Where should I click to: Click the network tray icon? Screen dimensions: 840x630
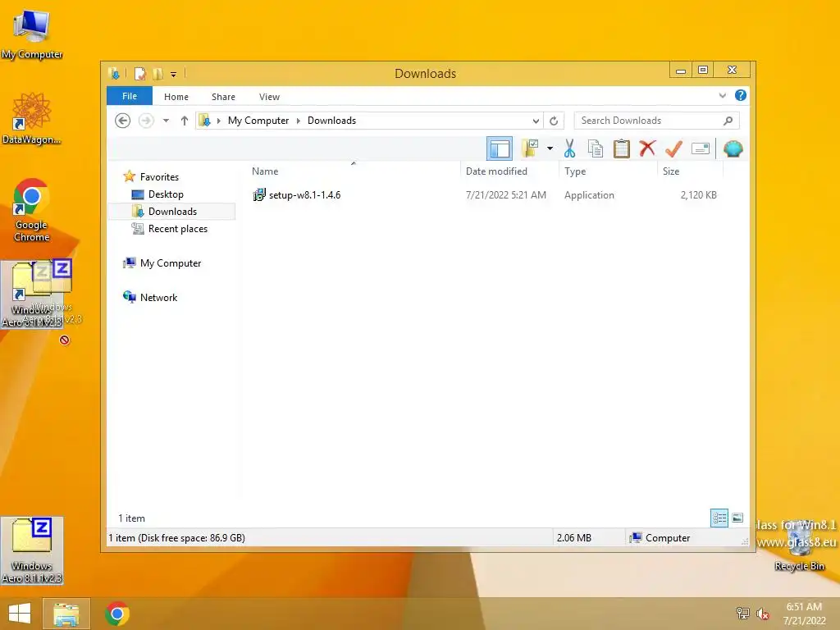(742, 613)
